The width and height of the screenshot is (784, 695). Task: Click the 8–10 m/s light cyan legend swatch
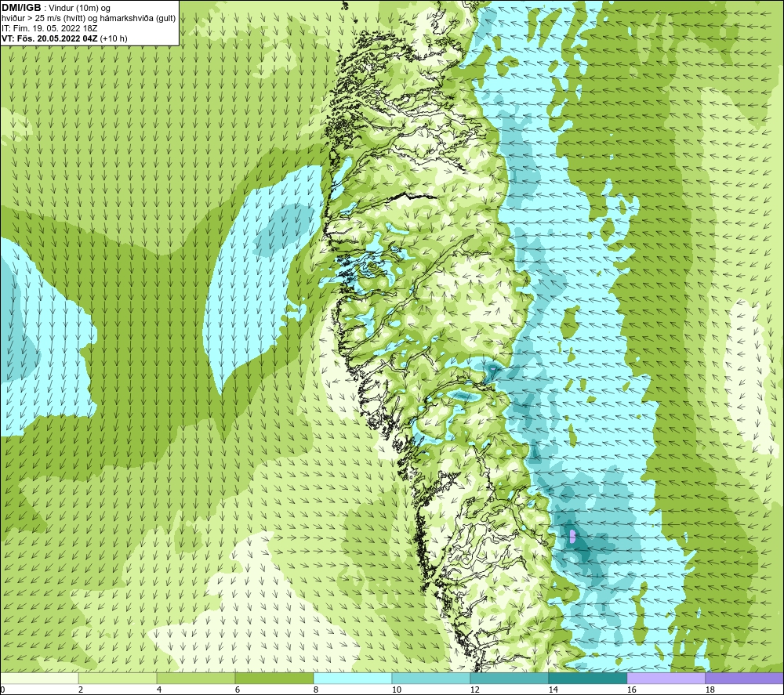353,678
